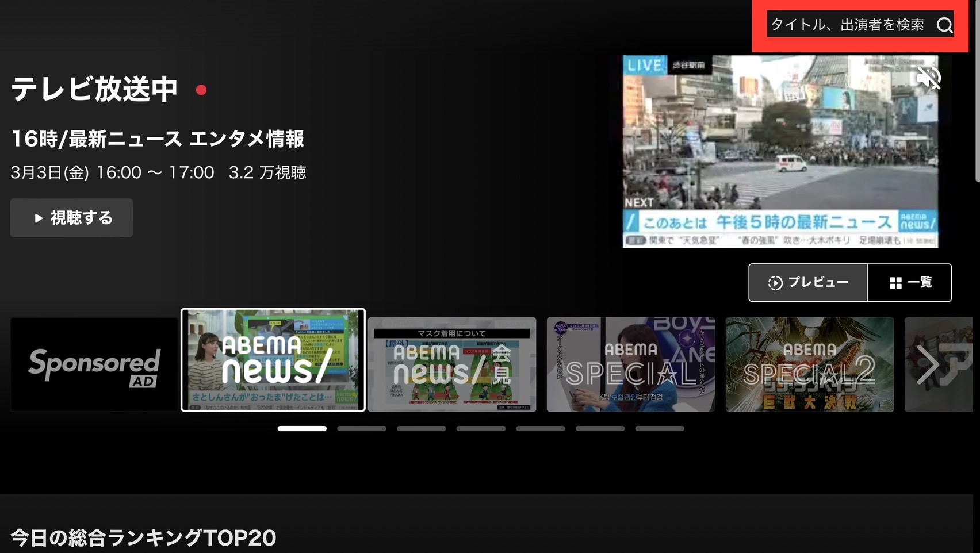Image resolution: width=980 pixels, height=553 pixels.
Task: Jump to second carousel page indicator
Action: [x=362, y=428]
